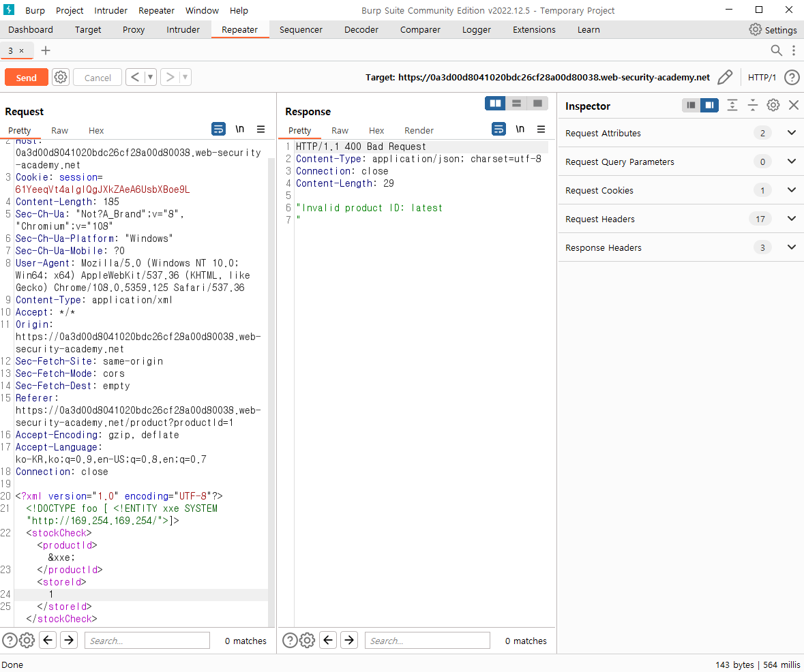Switch to the Proxy tab
This screenshot has height=672, width=804.
[x=133, y=30]
